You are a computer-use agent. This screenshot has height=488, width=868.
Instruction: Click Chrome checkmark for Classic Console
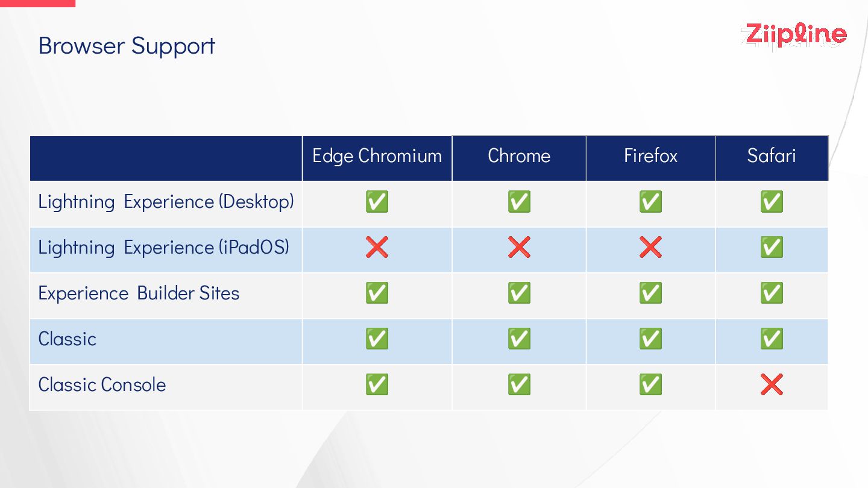(x=519, y=384)
